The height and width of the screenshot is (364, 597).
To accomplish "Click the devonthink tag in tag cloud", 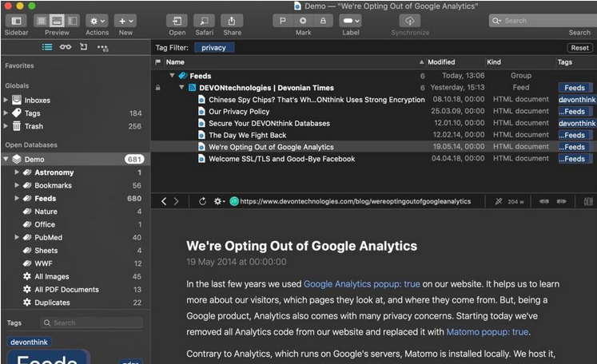I will pos(29,342).
